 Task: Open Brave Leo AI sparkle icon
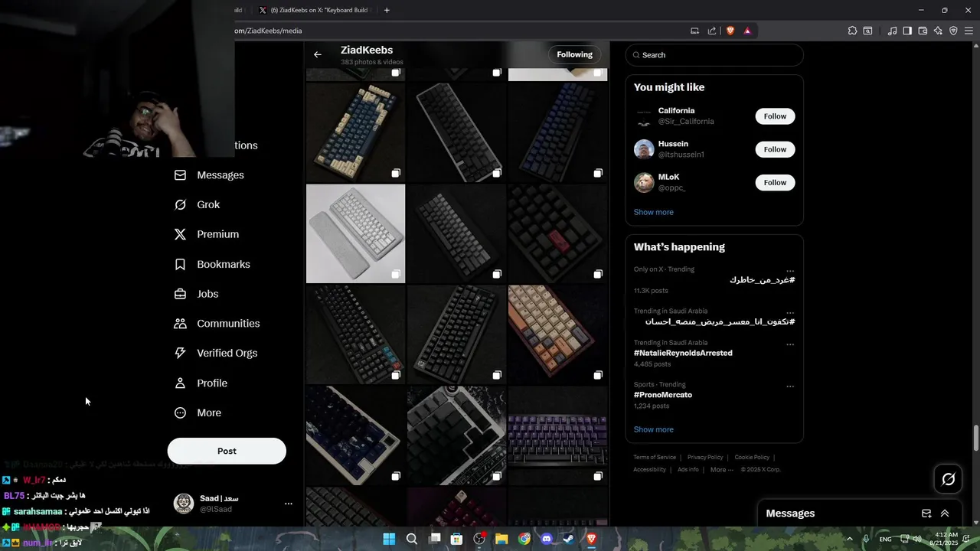938,31
